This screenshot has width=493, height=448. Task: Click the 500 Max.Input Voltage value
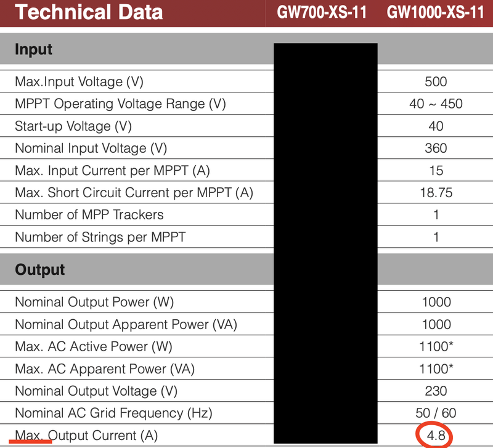coord(436,82)
